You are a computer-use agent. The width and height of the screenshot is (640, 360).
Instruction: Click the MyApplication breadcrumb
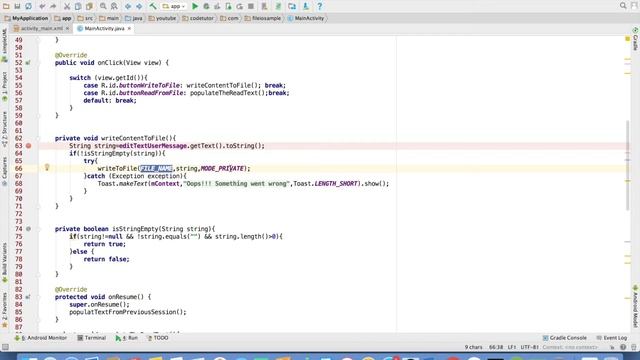27,18
